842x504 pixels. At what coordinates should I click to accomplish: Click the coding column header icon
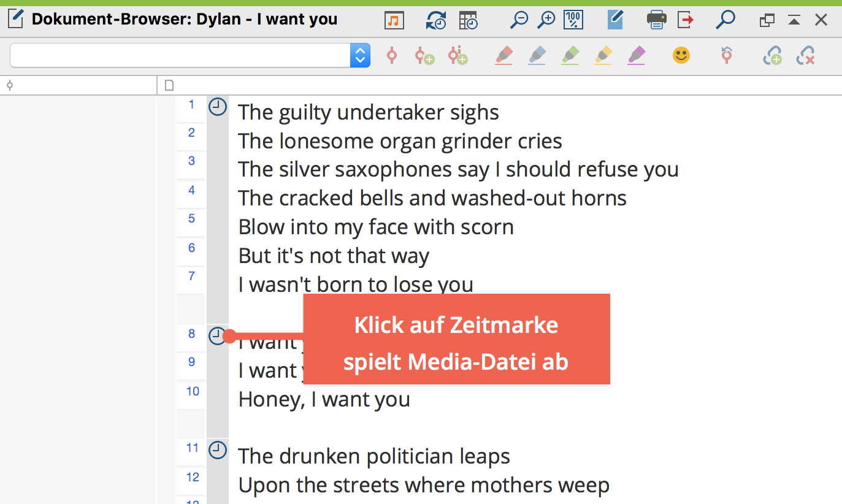tap(9, 85)
